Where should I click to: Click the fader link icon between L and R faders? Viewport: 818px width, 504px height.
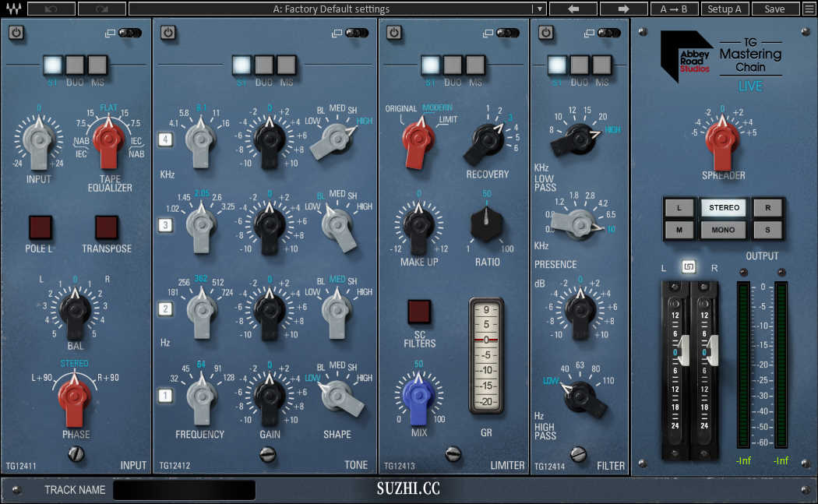[689, 266]
